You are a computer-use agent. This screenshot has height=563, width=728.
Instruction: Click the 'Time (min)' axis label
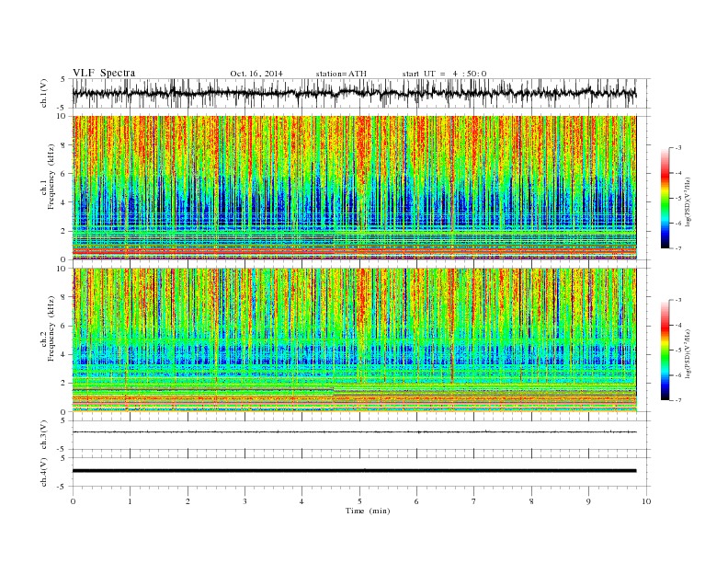coord(368,511)
